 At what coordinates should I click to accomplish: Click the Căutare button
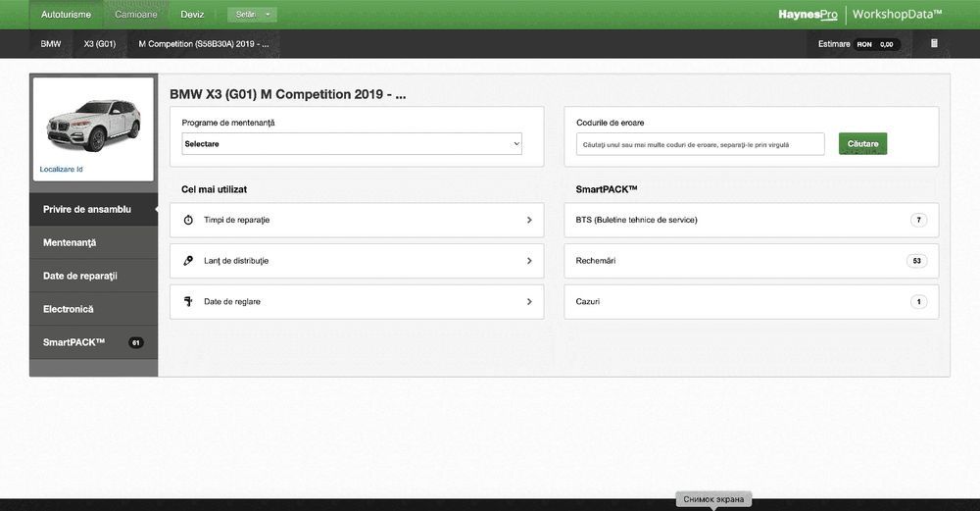pos(862,144)
